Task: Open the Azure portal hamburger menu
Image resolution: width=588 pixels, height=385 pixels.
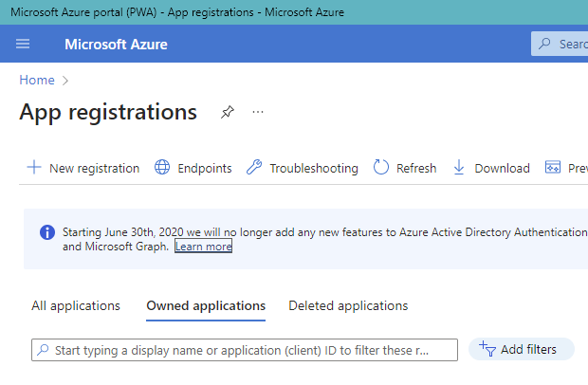Action: tap(24, 44)
